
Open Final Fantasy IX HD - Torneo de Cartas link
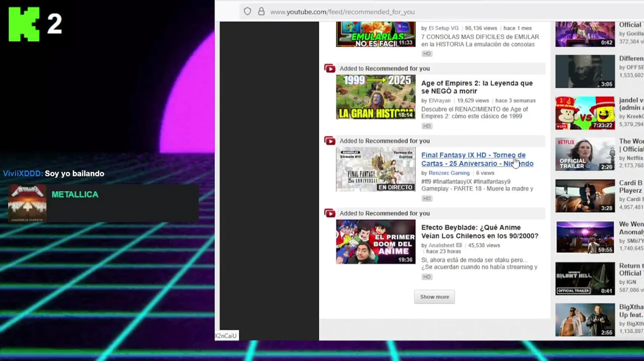point(477,159)
